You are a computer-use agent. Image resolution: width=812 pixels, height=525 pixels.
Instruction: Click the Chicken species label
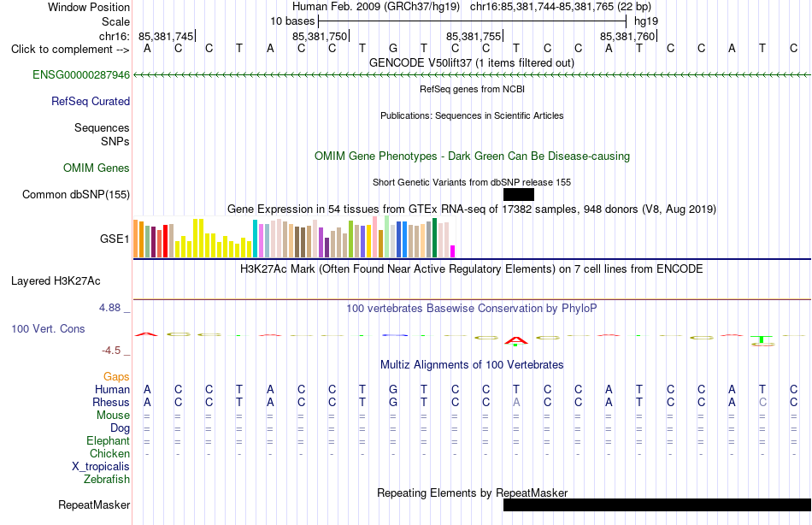click(x=109, y=453)
